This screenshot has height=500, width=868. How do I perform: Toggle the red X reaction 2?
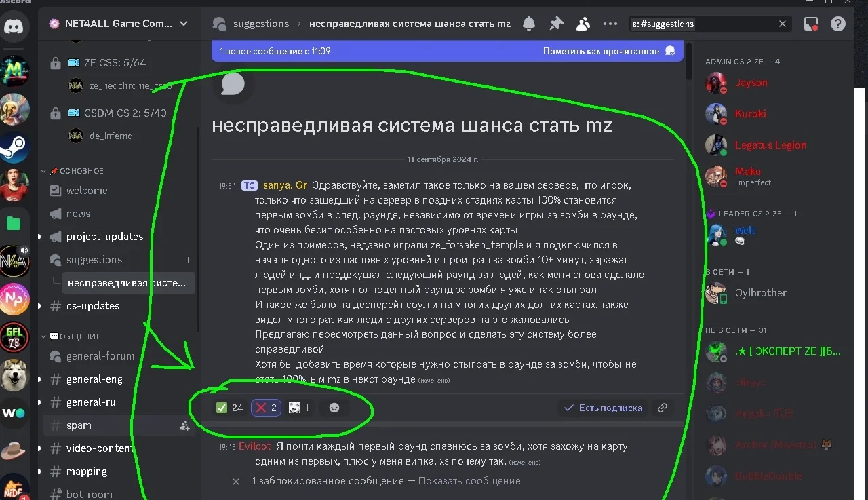(x=267, y=408)
